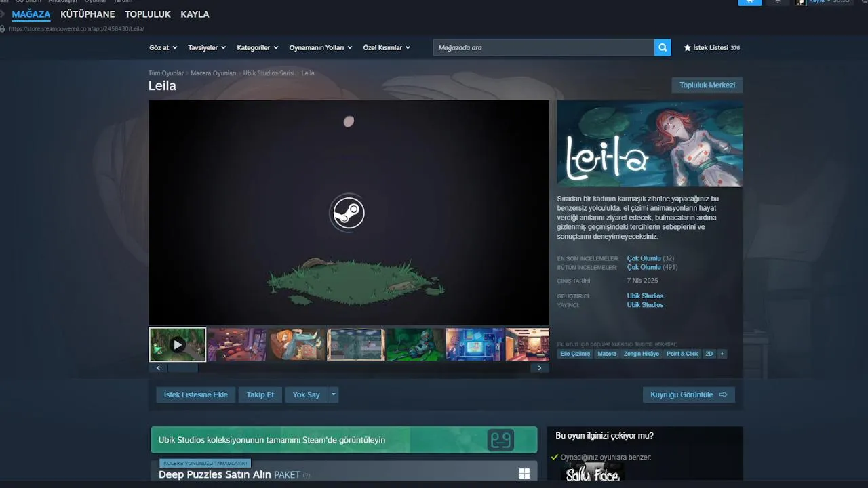Click the Ubik Studios publisher link
The height and width of the screenshot is (488, 868).
pos(645,305)
